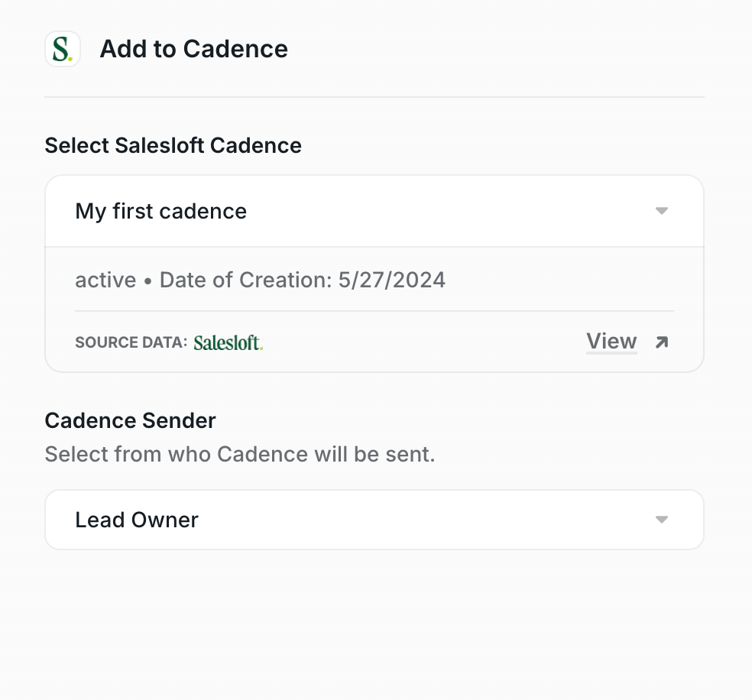Click the Cadence Sender heading
The image size is (752, 700).
pyautogui.click(x=130, y=420)
